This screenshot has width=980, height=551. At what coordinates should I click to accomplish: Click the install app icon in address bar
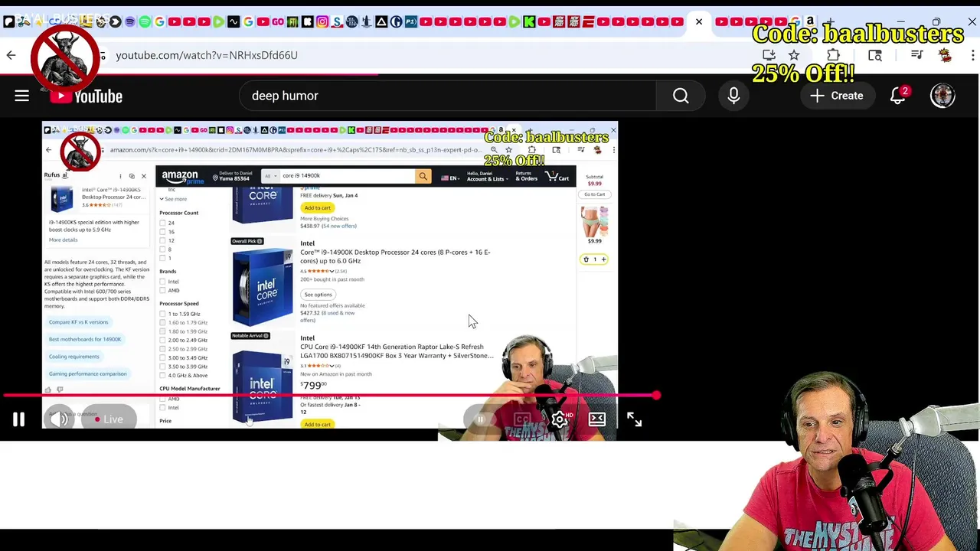click(x=769, y=55)
